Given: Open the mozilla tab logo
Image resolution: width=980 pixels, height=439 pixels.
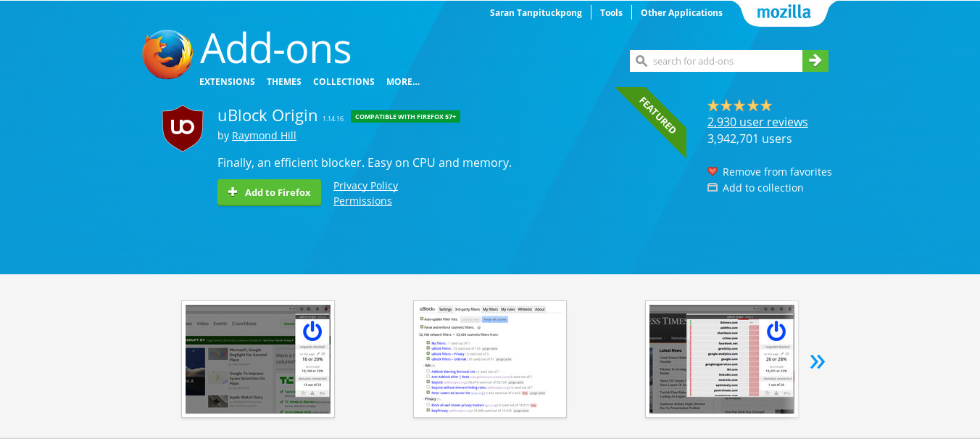Looking at the screenshot, I should 784,12.
